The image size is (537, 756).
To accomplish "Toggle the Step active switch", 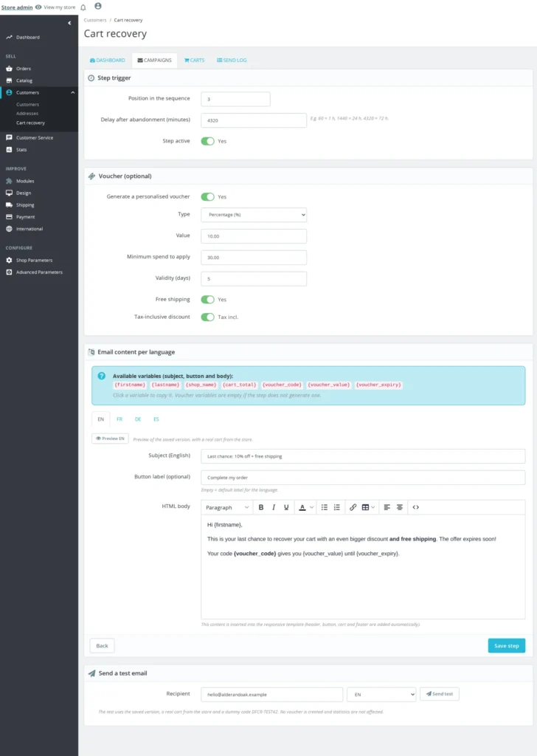I will click(x=207, y=141).
